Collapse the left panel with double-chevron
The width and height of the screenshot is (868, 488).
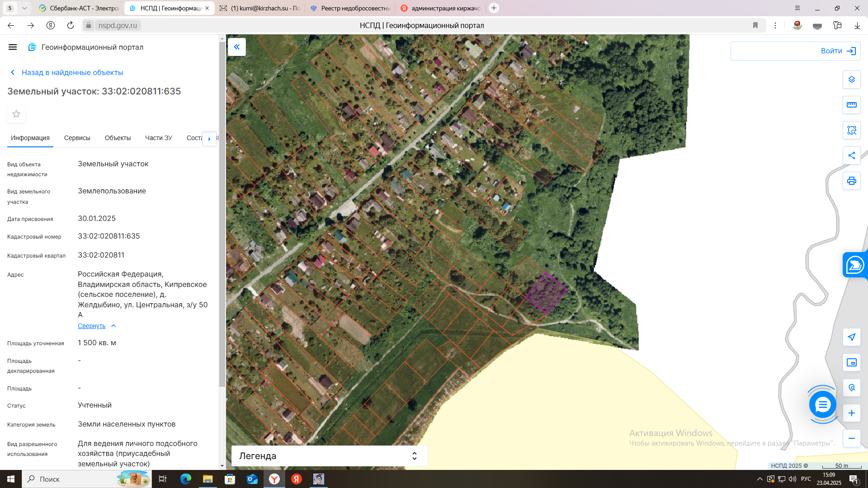(x=236, y=47)
